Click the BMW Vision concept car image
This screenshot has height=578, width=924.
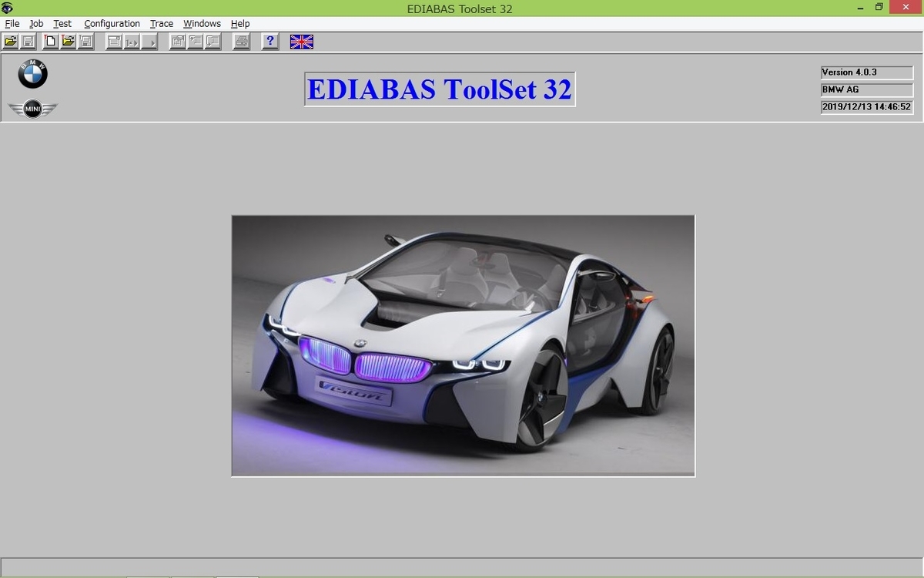point(464,346)
